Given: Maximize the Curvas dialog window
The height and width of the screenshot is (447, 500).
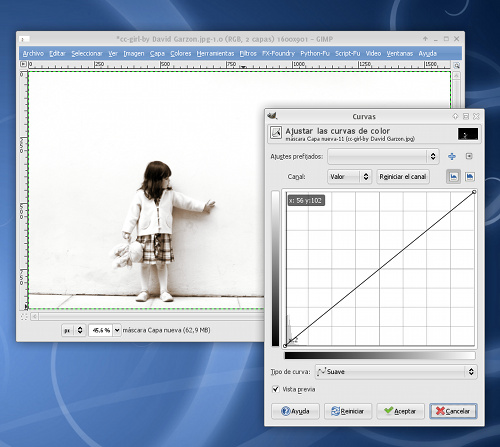Looking at the screenshot, I should (x=466, y=116).
